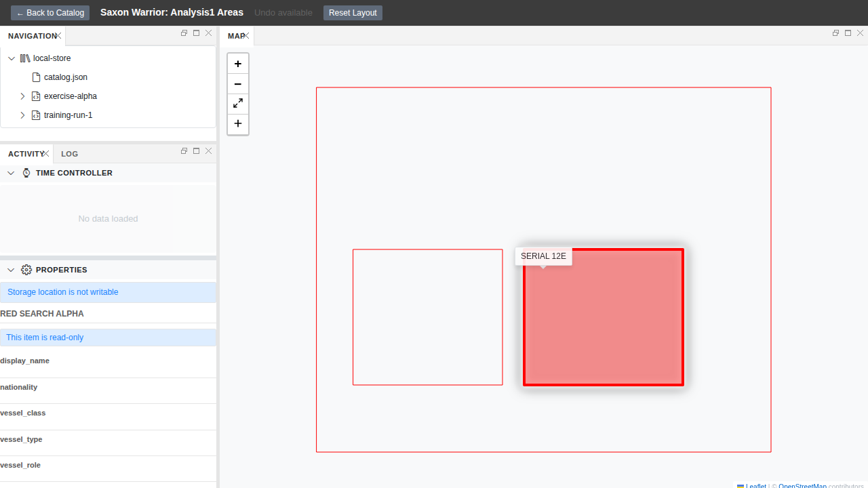Click the exercise-alpha code file icon

(x=36, y=96)
